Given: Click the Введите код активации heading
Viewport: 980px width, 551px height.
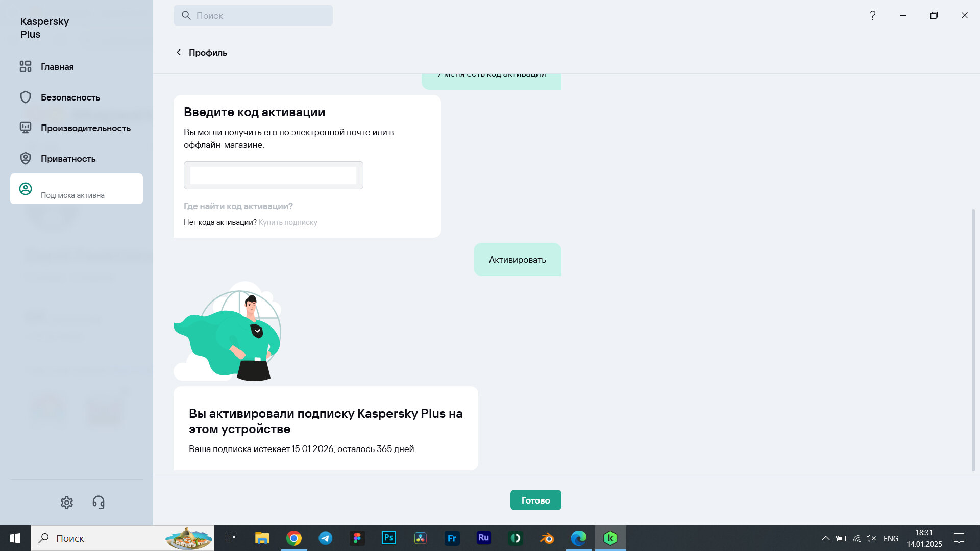Looking at the screenshot, I should tap(254, 112).
